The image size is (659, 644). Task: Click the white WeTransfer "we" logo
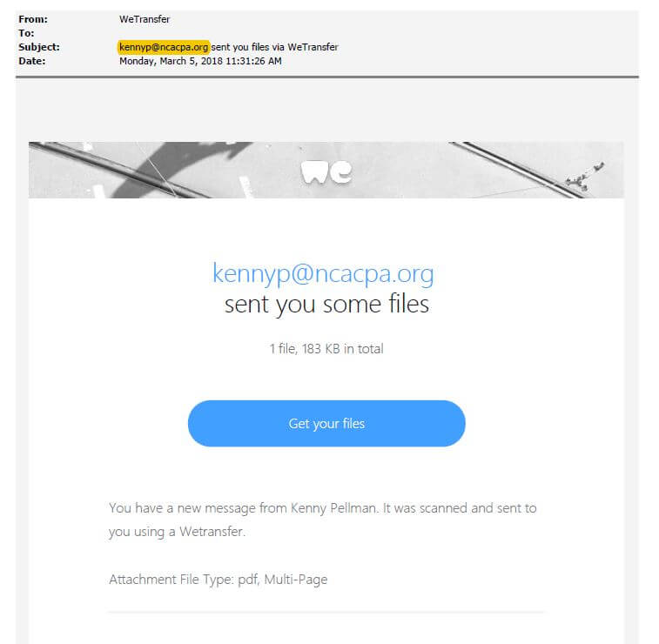tap(326, 171)
